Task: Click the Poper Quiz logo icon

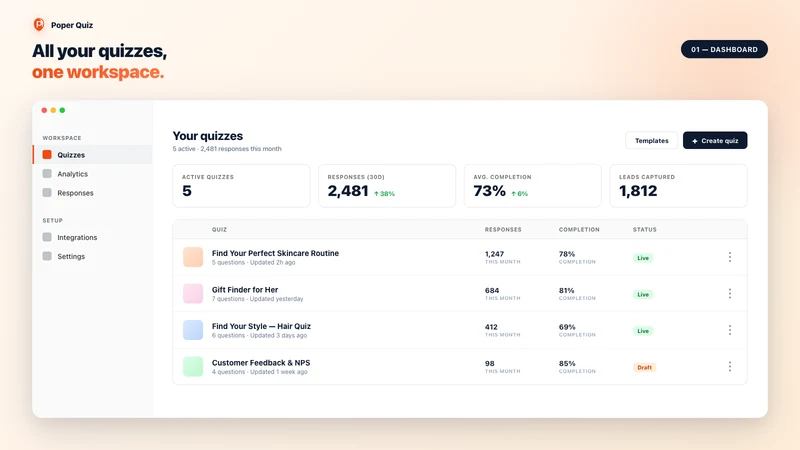Action: [x=39, y=24]
